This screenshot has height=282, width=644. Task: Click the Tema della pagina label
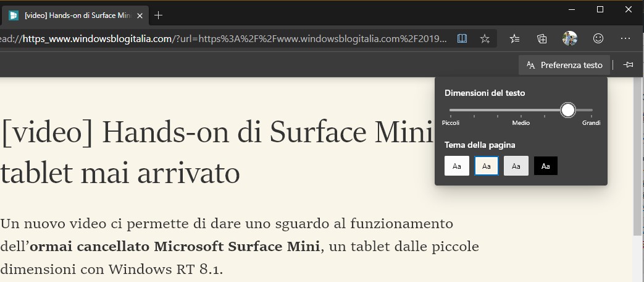coord(480,145)
